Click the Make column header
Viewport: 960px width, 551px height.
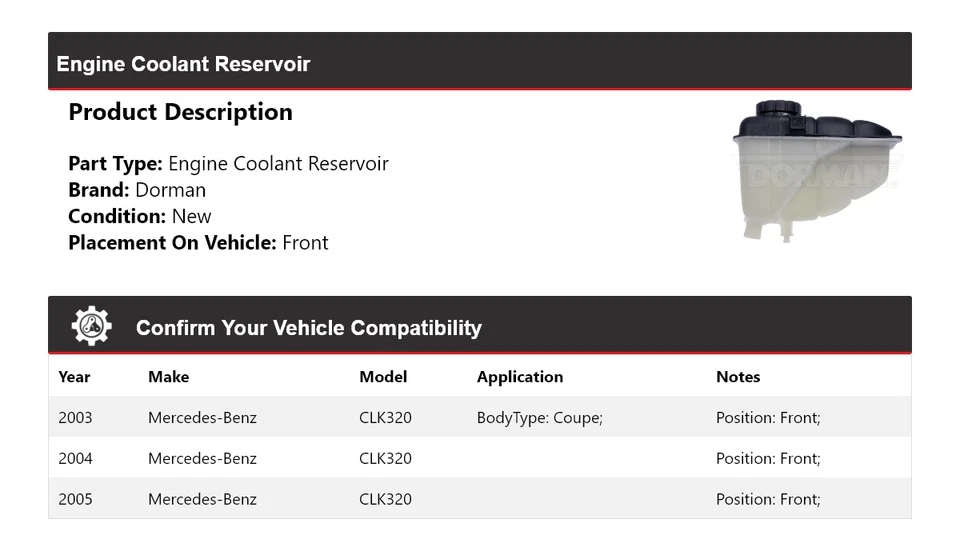pos(168,377)
